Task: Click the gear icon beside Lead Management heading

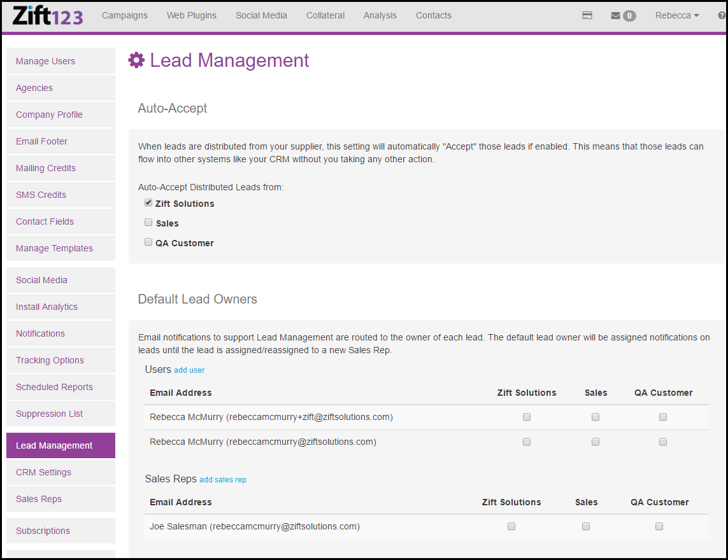Action: click(x=136, y=60)
